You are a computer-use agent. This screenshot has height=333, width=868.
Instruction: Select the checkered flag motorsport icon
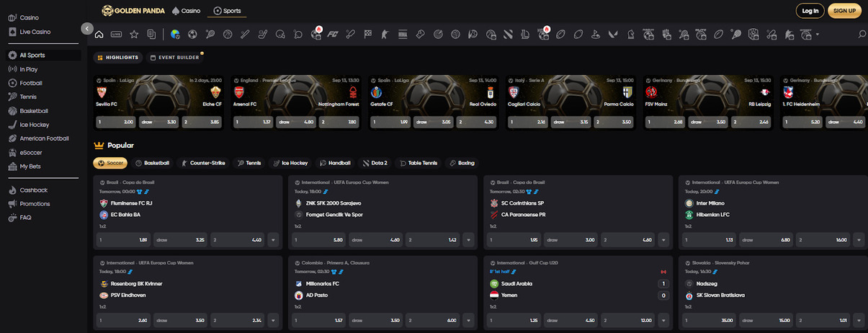(368, 34)
